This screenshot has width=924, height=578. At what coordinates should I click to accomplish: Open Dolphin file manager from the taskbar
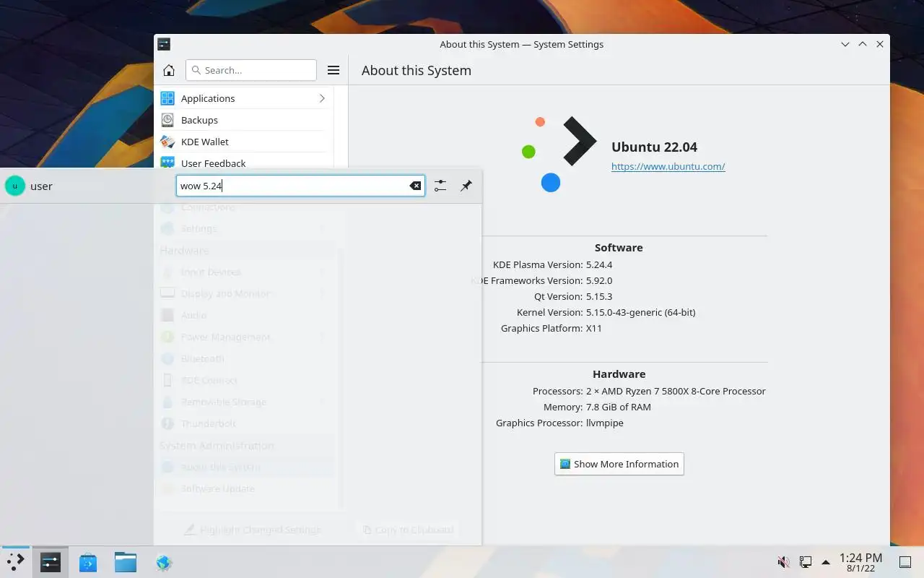[126, 562]
